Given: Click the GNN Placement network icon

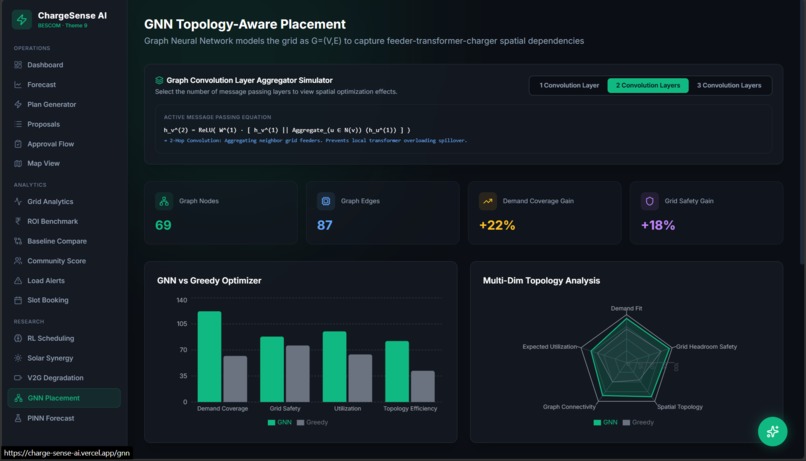Looking at the screenshot, I should (x=19, y=398).
